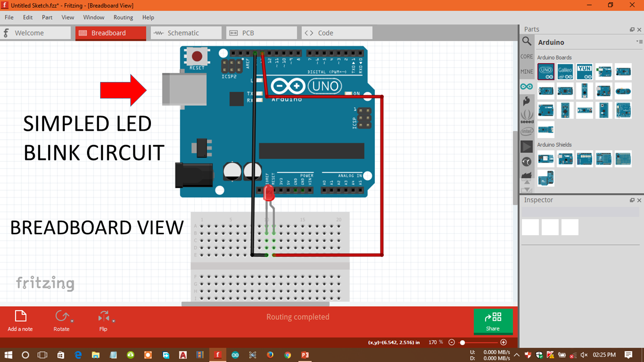644x362 pixels.
Task: Select the Arduino UNO board thumbnail
Action: point(545,71)
